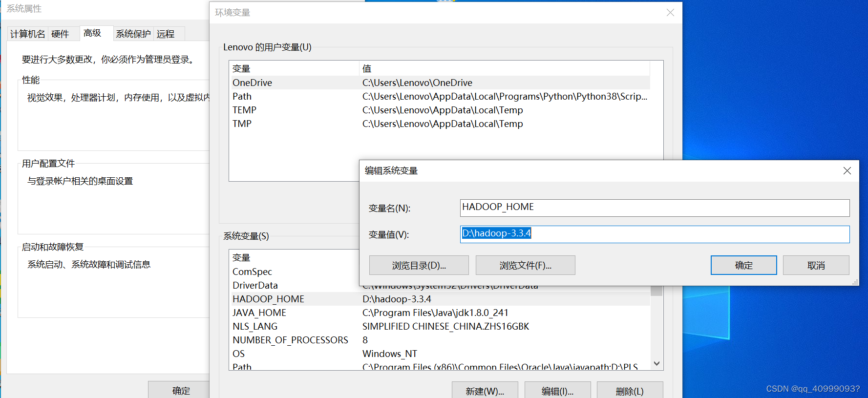Click 新建(W)... under system variables
The height and width of the screenshot is (398, 868).
(x=485, y=391)
